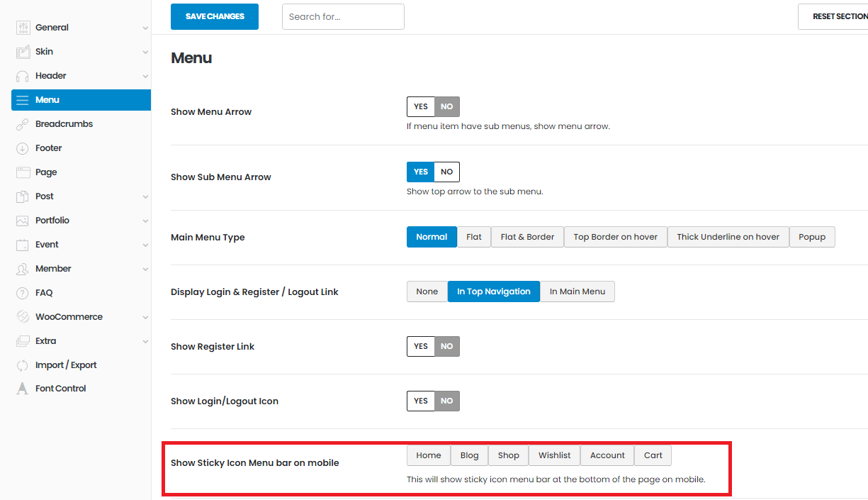Expand the Extra section chevron
868x500 pixels.
(145, 342)
